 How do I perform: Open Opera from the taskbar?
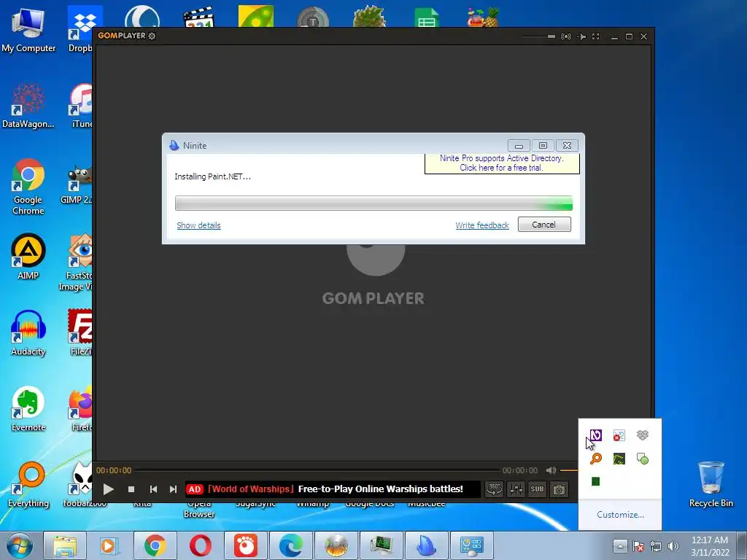(x=201, y=545)
